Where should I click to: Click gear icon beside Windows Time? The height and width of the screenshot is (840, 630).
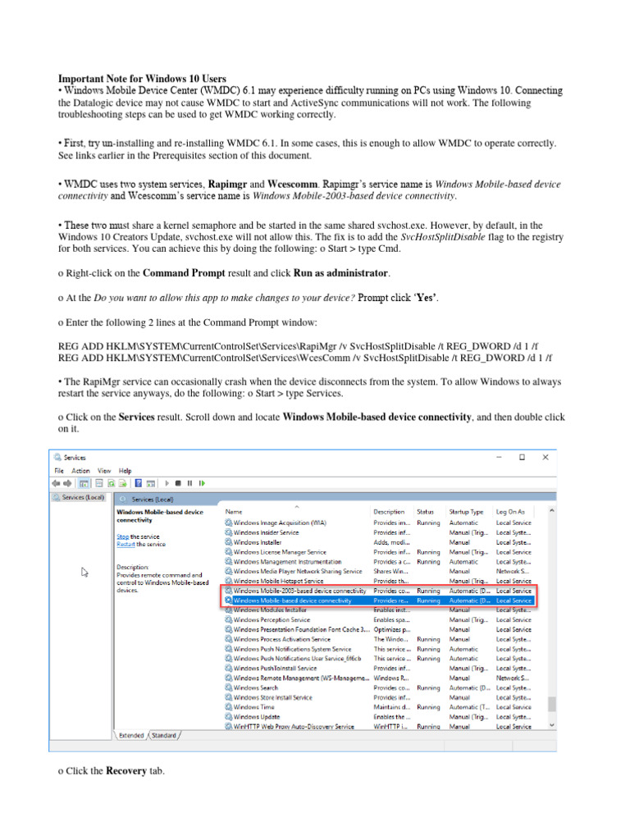pos(229,706)
